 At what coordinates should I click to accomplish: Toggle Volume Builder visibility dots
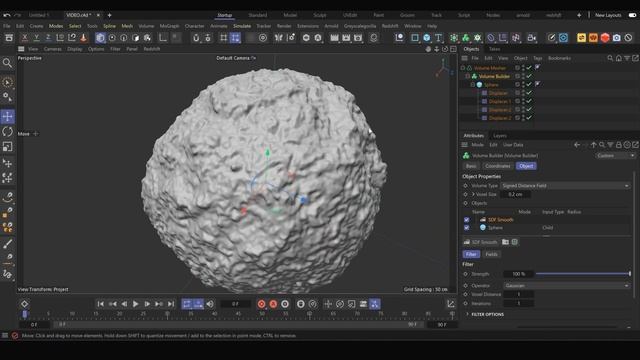(523, 76)
